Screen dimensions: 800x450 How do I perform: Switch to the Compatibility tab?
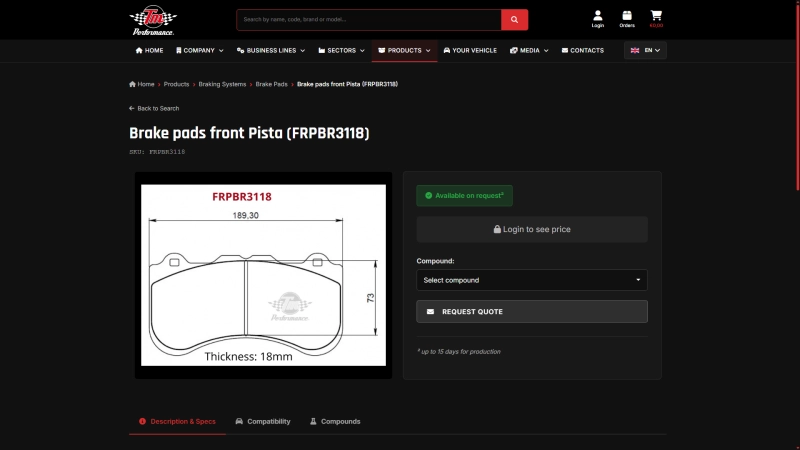tap(263, 421)
